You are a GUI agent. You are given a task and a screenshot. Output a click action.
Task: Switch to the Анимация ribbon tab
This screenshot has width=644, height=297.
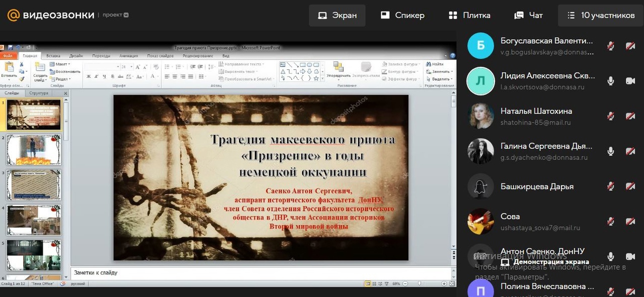[129, 56]
